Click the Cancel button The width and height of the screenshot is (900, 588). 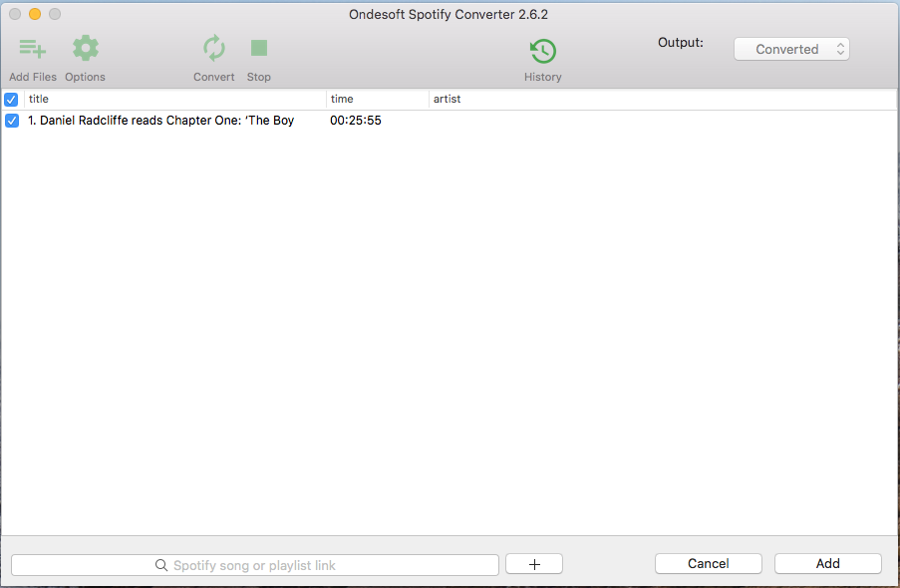click(709, 564)
